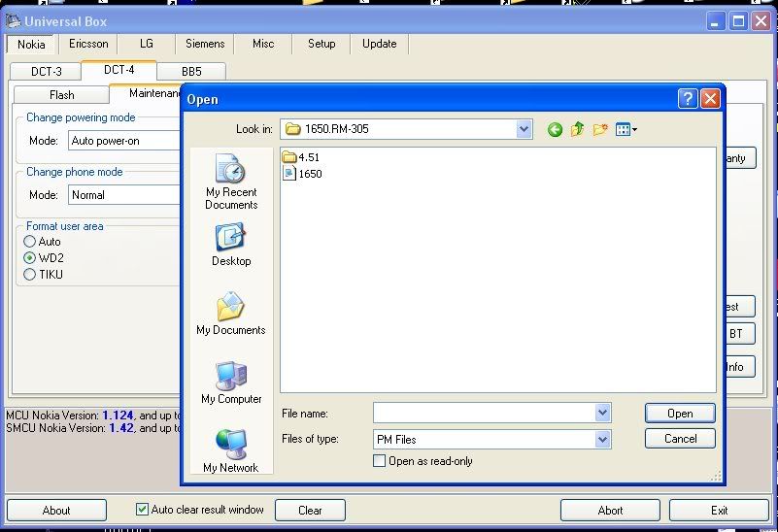This screenshot has height=532, width=778.
Task: Select My Documents in the places bar
Action: coord(231,314)
